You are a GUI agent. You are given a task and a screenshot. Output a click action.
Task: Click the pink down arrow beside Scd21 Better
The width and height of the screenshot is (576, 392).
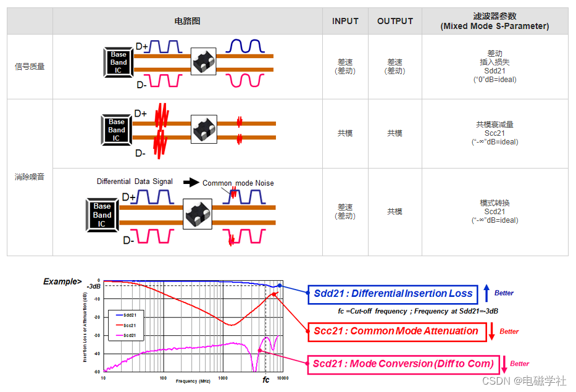point(504,364)
